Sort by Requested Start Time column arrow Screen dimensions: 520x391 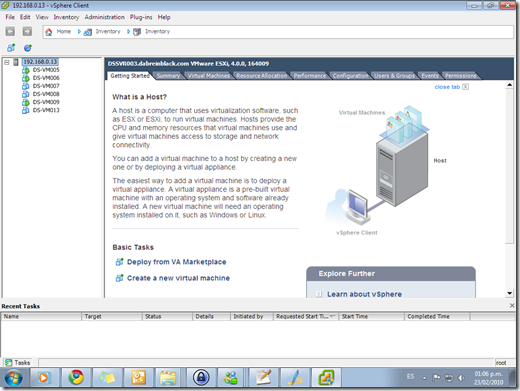(x=332, y=317)
